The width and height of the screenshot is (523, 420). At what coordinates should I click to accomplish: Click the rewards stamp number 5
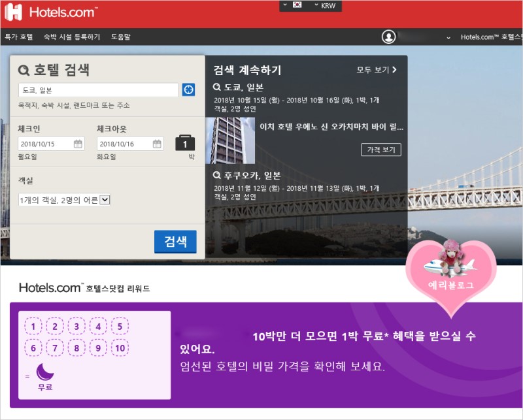[120, 327]
